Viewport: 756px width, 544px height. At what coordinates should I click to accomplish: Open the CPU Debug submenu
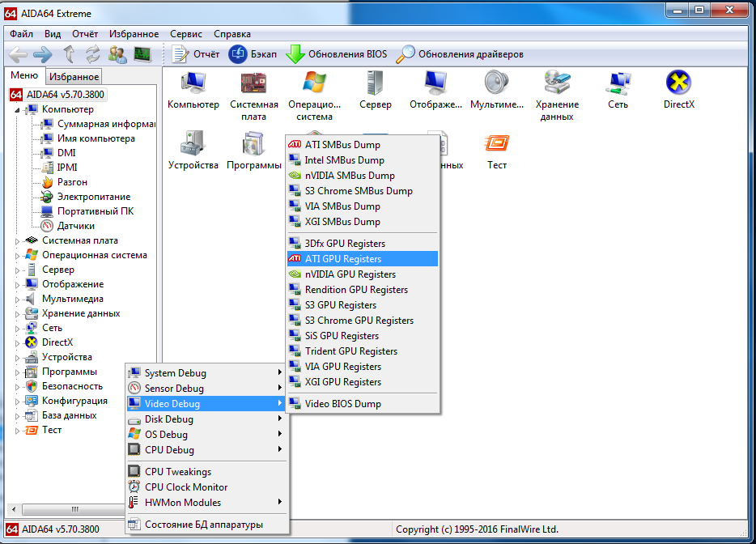pyautogui.click(x=206, y=450)
